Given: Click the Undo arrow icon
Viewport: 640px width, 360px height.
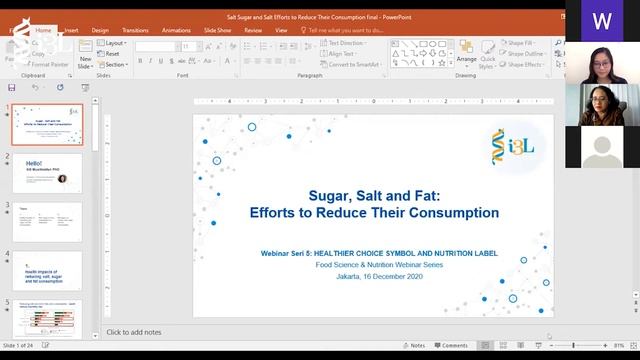Looking at the screenshot, I should pos(35,87).
